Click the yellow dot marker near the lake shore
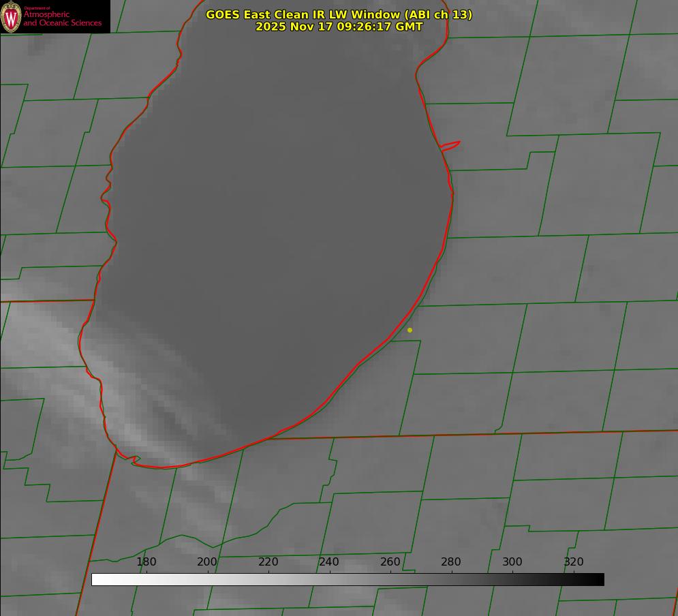Image resolution: width=678 pixels, height=616 pixels. tap(410, 330)
